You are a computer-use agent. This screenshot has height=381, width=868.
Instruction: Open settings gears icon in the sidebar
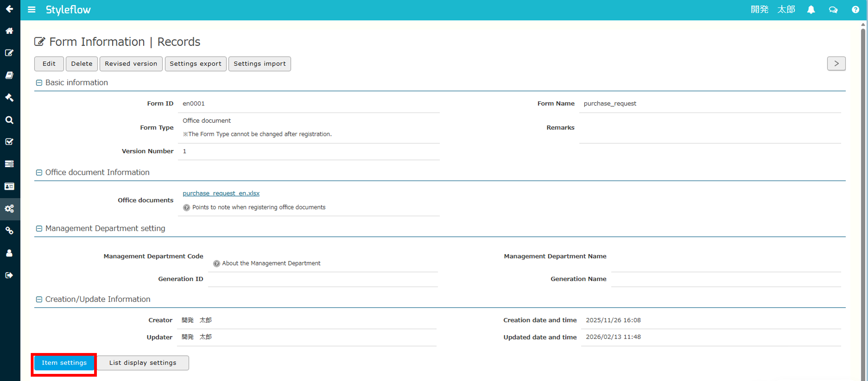[9, 209]
